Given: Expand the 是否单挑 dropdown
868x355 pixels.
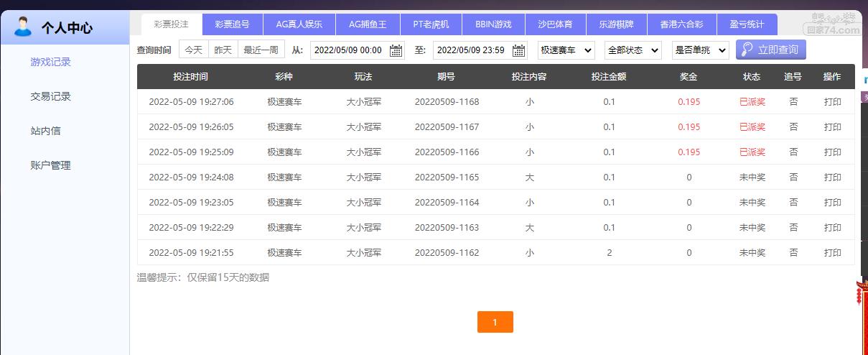Looking at the screenshot, I should [699, 50].
